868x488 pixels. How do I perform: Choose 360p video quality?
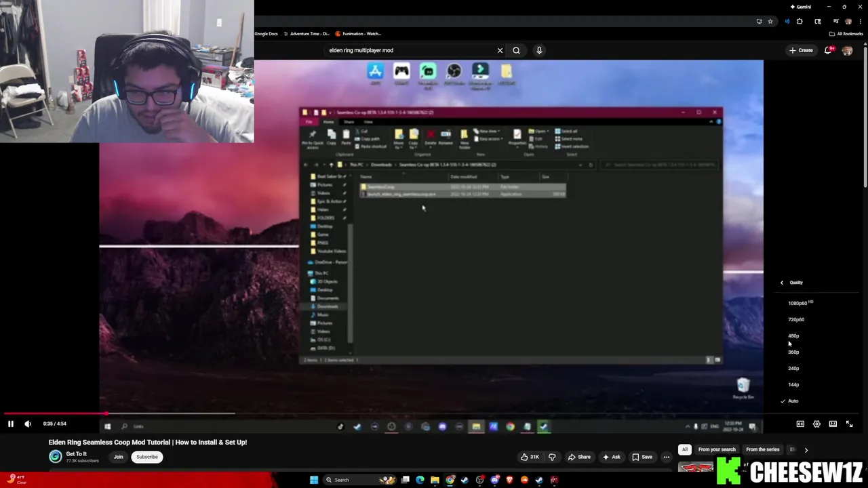click(793, 352)
